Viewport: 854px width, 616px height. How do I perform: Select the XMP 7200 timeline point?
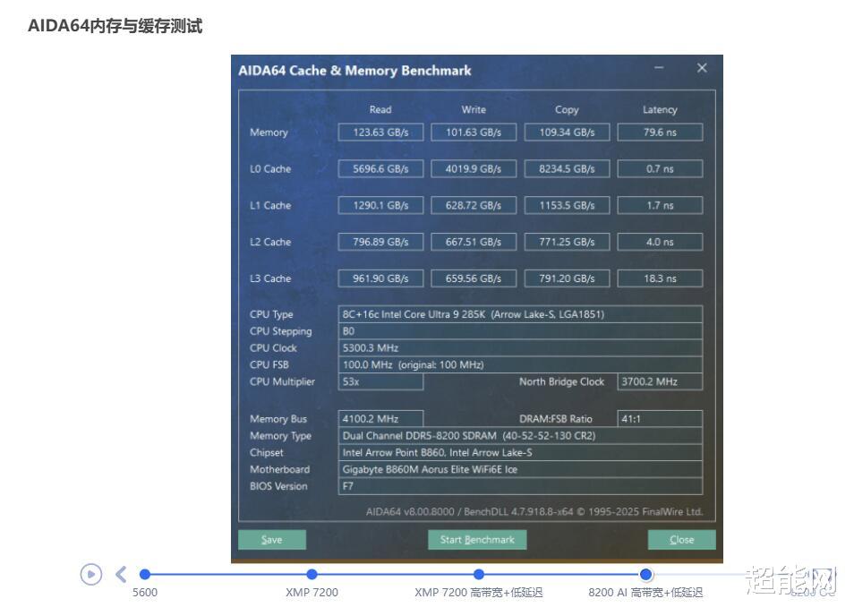click(312, 574)
